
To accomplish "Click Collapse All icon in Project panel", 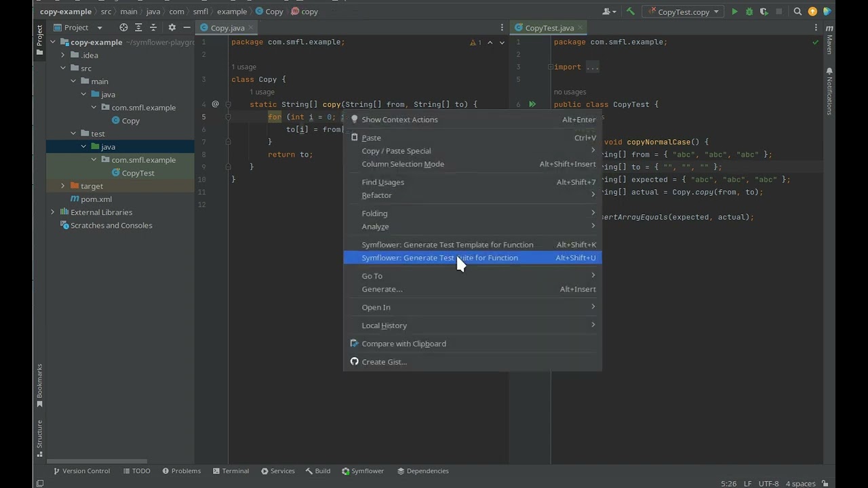I will coord(153,28).
